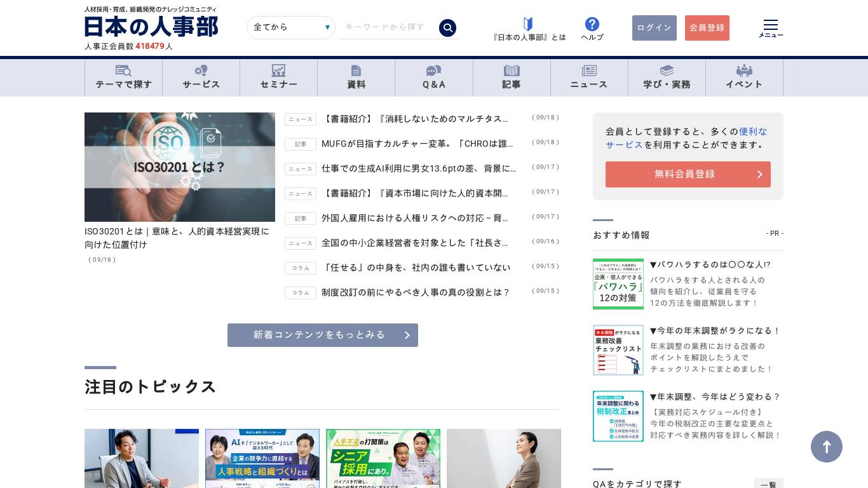Click the Q&A speech bubble icon
Image resolution: width=868 pixels, height=488 pixels.
coord(434,71)
